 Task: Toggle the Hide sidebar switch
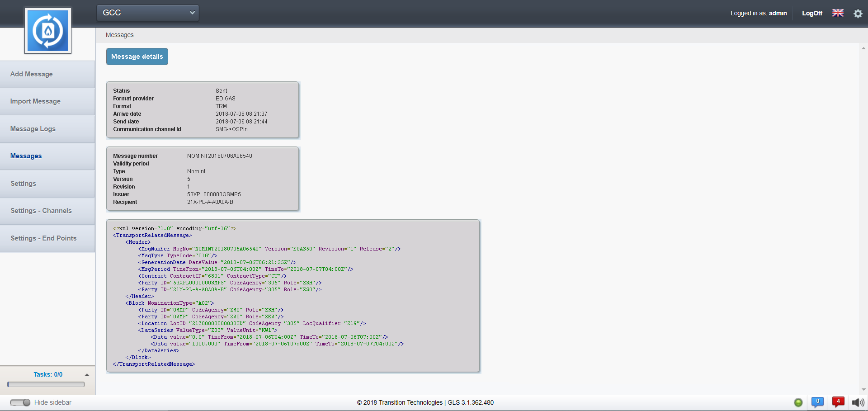click(20, 402)
